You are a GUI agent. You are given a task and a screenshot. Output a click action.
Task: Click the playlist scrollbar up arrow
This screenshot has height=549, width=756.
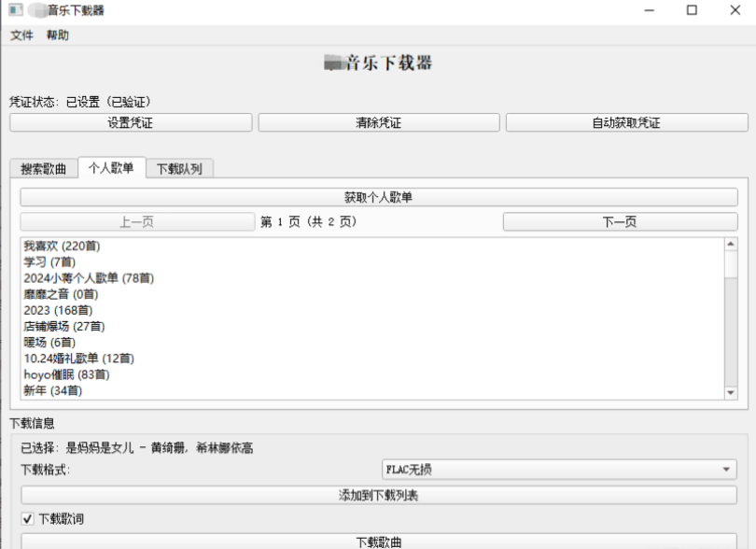coord(731,245)
